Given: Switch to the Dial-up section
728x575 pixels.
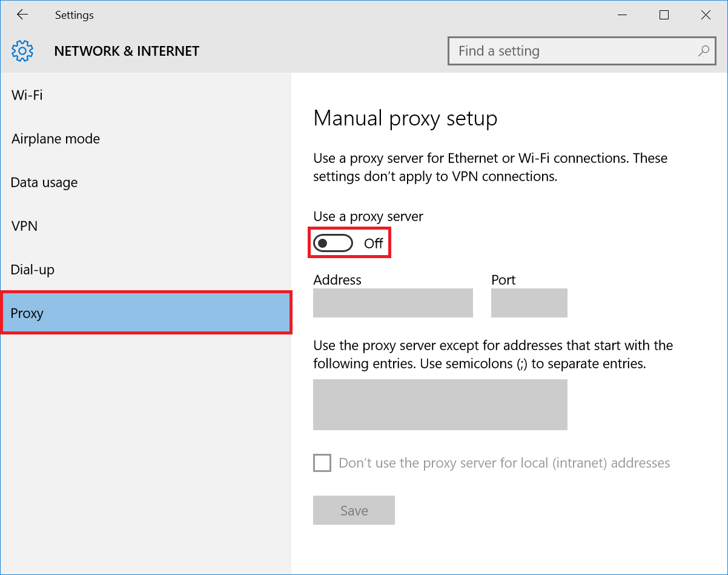Looking at the screenshot, I should [x=33, y=270].
